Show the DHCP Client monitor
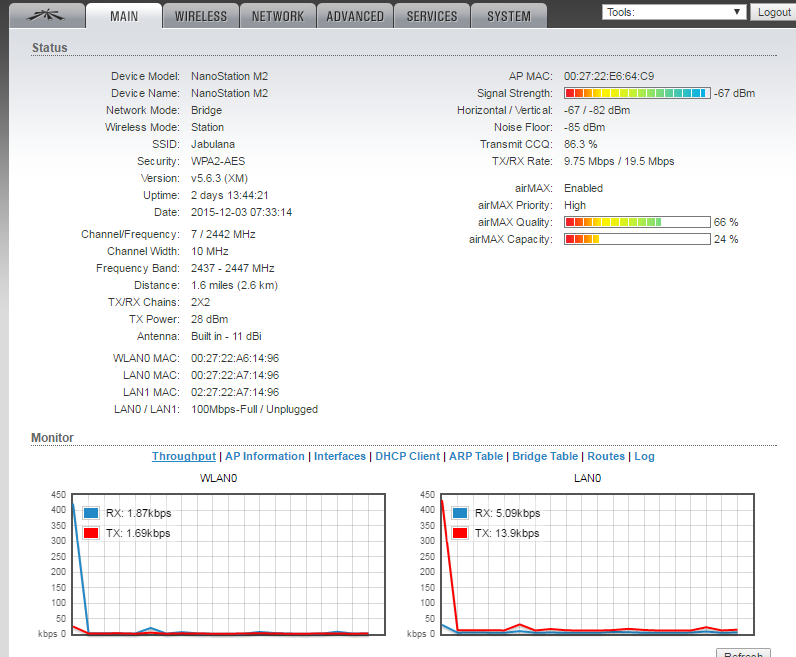The width and height of the screenshot is (796, 657). point(408,456)
